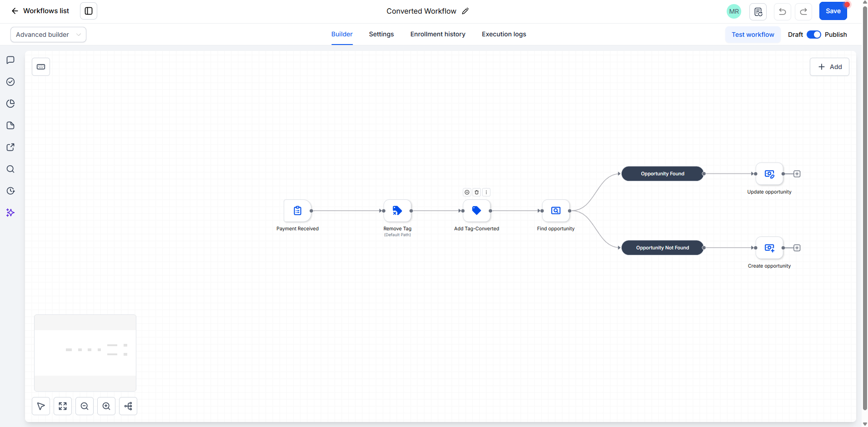Open the AI sparkle assistant icon
The width and height of the screenshot is (868, 427).
point(10,213)
